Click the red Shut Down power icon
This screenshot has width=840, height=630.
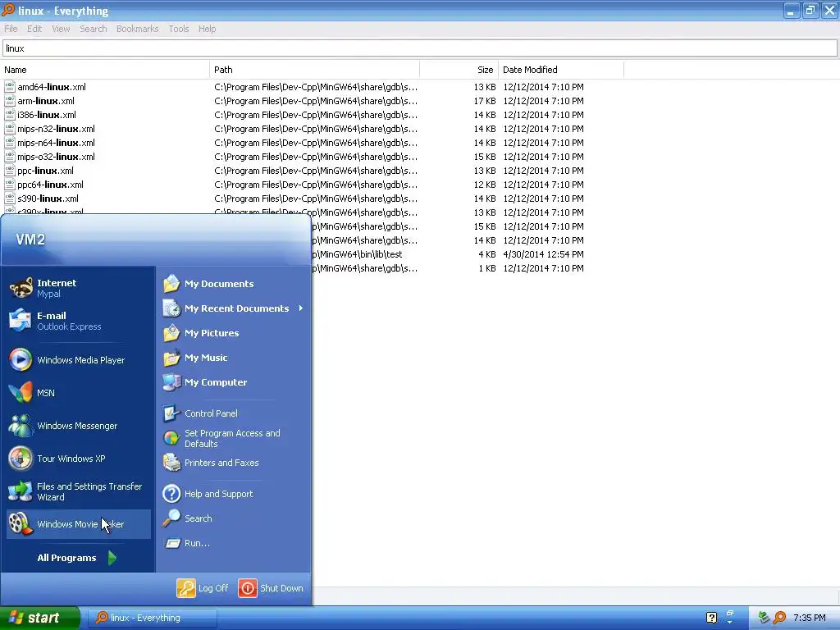pyautogui.click(x=248, y=587)
